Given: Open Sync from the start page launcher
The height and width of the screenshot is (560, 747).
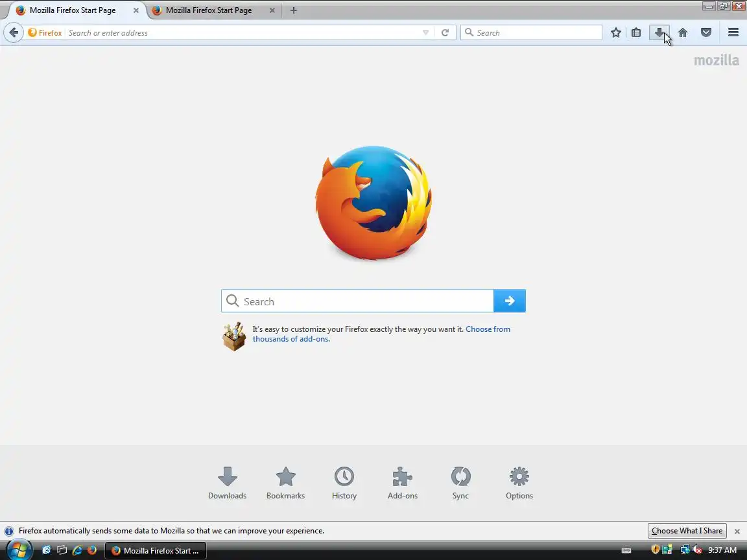Looking at the screenshot, I should pos(460,483).
